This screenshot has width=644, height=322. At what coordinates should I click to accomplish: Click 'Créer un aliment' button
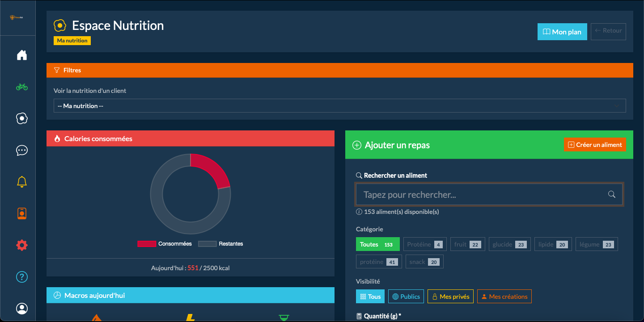pyautogui.click(x=594, y=145)
